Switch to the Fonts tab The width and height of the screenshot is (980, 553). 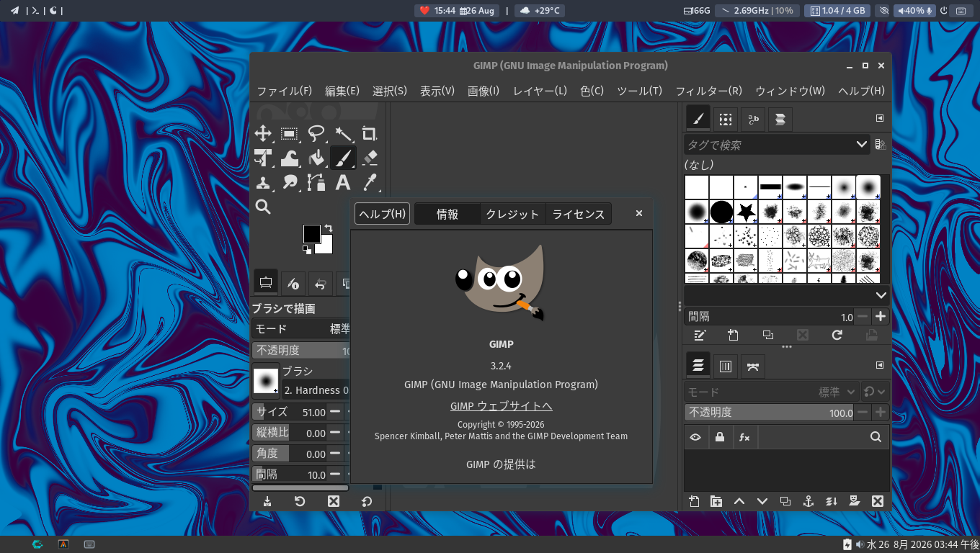click(x=753, y=119)
